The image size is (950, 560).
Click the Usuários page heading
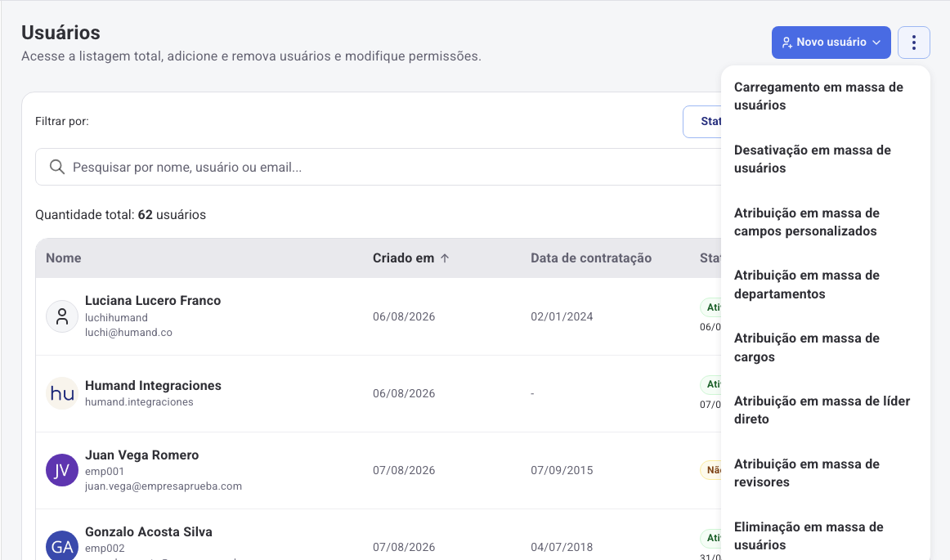tap(60, 33)
